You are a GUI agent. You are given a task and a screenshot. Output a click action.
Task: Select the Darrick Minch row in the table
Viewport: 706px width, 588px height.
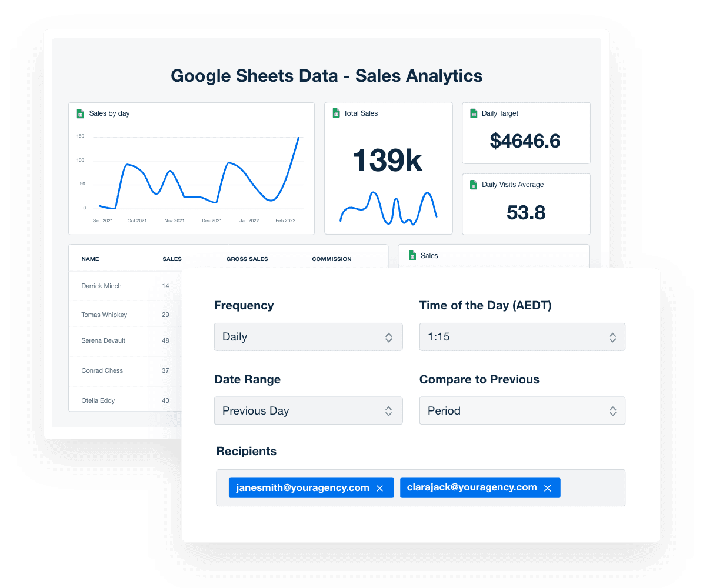click(101, 286)
